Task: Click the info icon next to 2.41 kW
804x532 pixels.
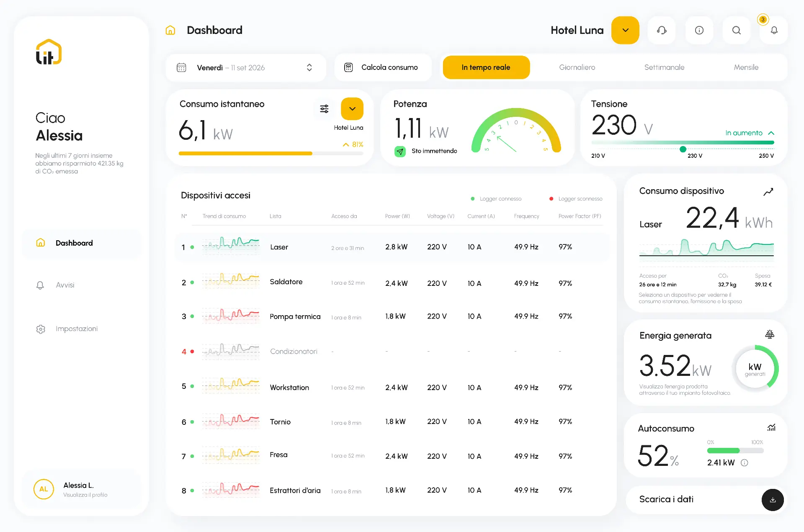Action: click(744, 463)
